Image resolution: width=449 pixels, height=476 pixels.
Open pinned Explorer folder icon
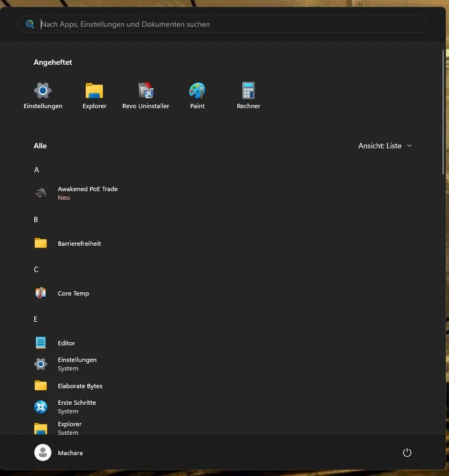(x=94, y=90)
